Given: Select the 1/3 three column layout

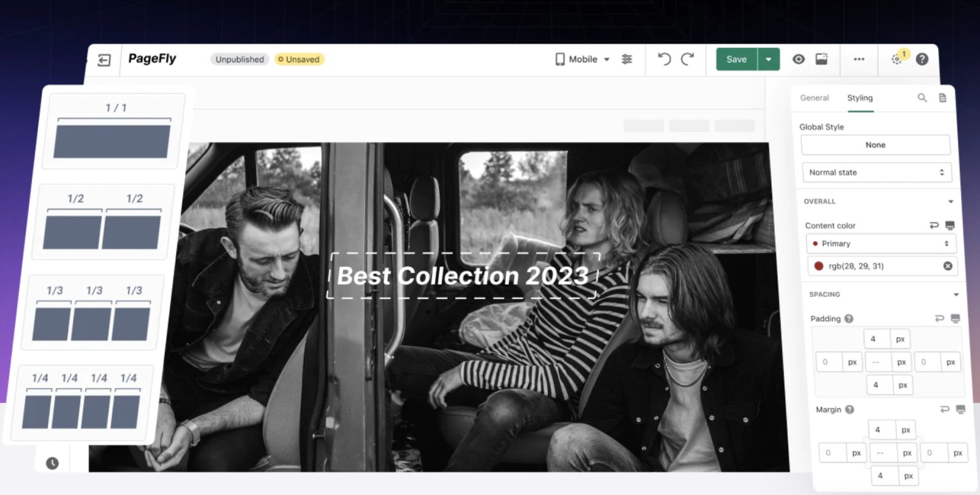Looking at the screenshot, I should (92, 313).
